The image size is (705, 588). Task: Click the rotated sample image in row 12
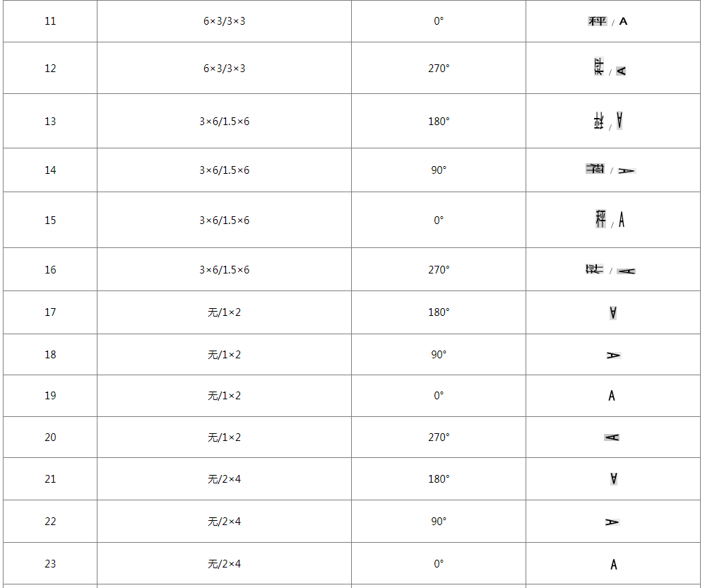[610, 69]
